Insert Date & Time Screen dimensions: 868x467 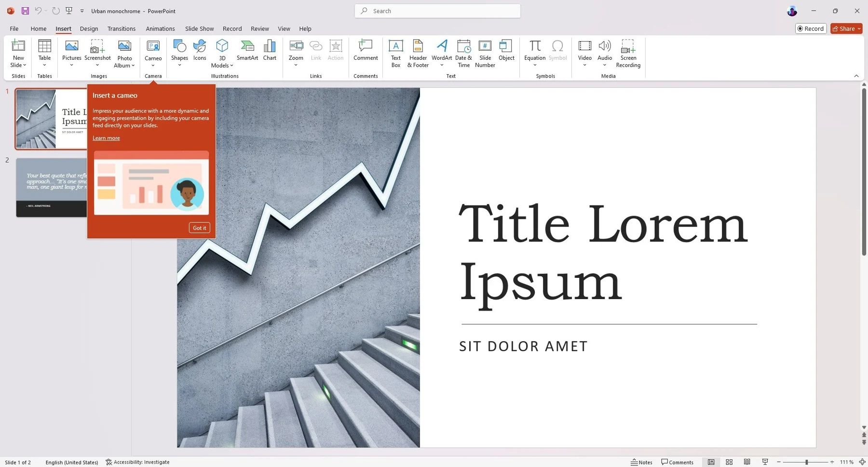(x=463, y=54)
